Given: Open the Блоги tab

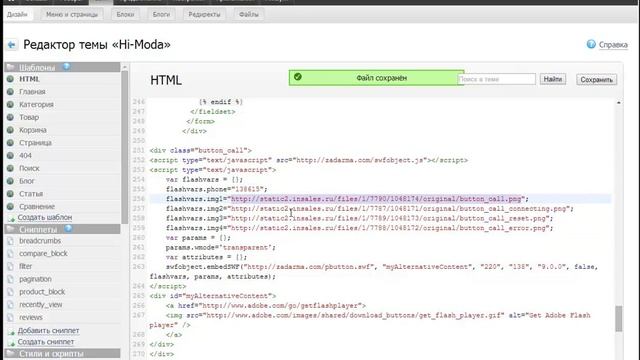Looking at the screenshot, I should (161, 14).
